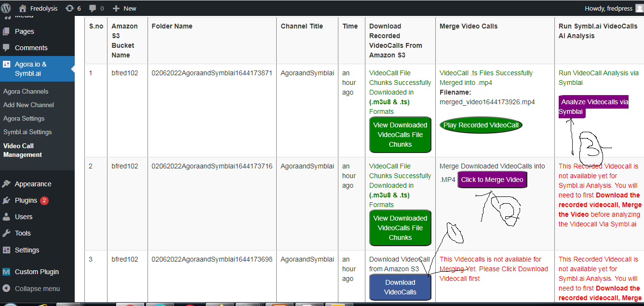Click 'not avaliable for Merging Yet' message in row 3
Viewport: 644px width, 306px height.
494,269
